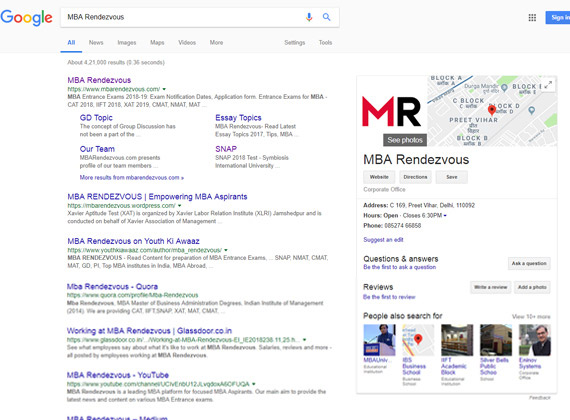This screenshot has width=570, height=420.
Task: Click the phone number 085274 66858
Action: (403, 225)
